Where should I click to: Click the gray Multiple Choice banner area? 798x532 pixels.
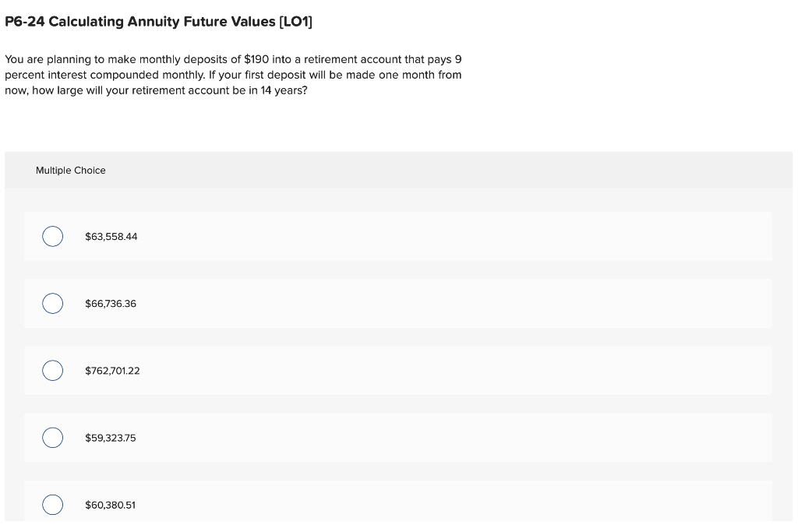coord(398,170)
